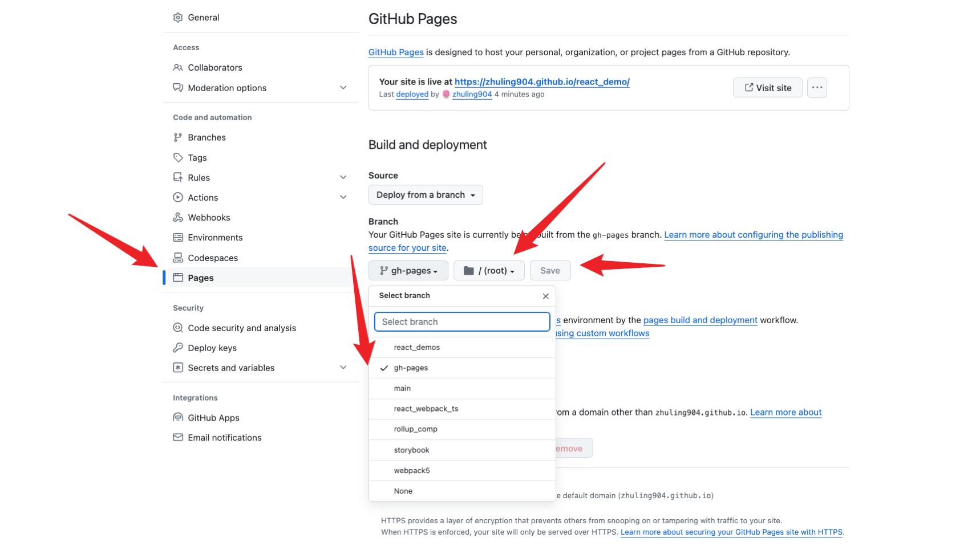980x554 pixels.
Task: Click the Webhooks icon in the sidebar
Action: click(178, 217)
